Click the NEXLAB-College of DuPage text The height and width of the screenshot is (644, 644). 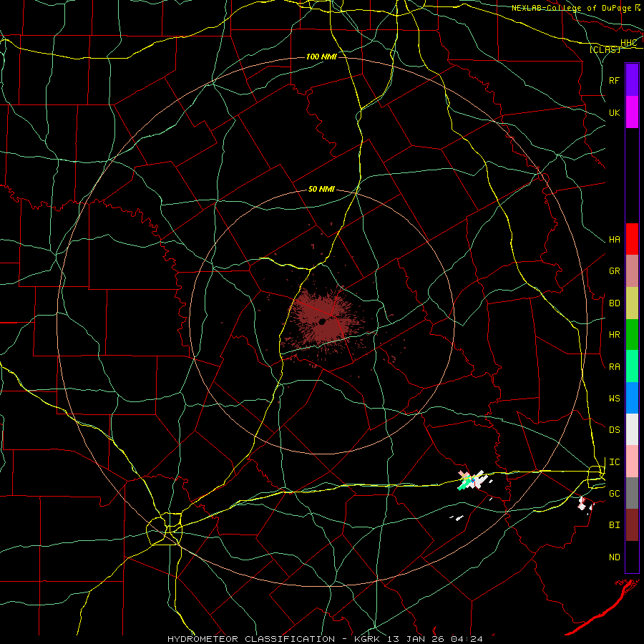click(572, 8)
